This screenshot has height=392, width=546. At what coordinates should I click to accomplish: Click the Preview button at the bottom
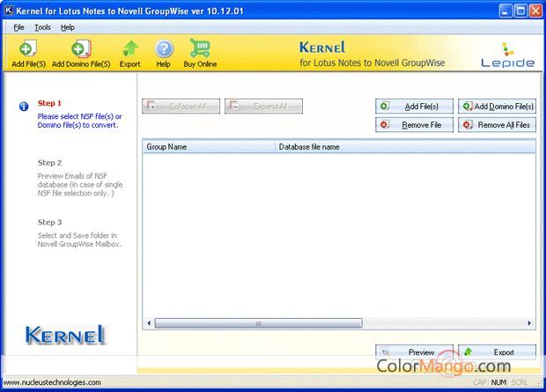(x=415, y=352)
